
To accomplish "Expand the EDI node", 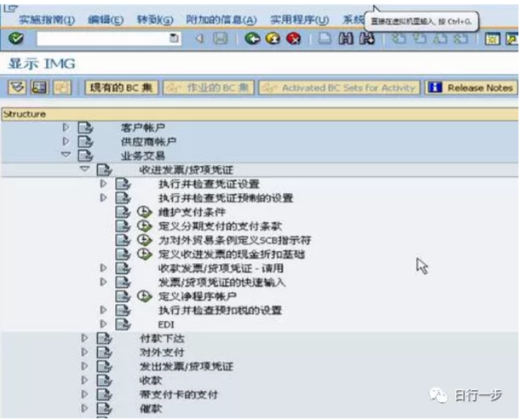I will pyautogui.click(x=103, y=324).
